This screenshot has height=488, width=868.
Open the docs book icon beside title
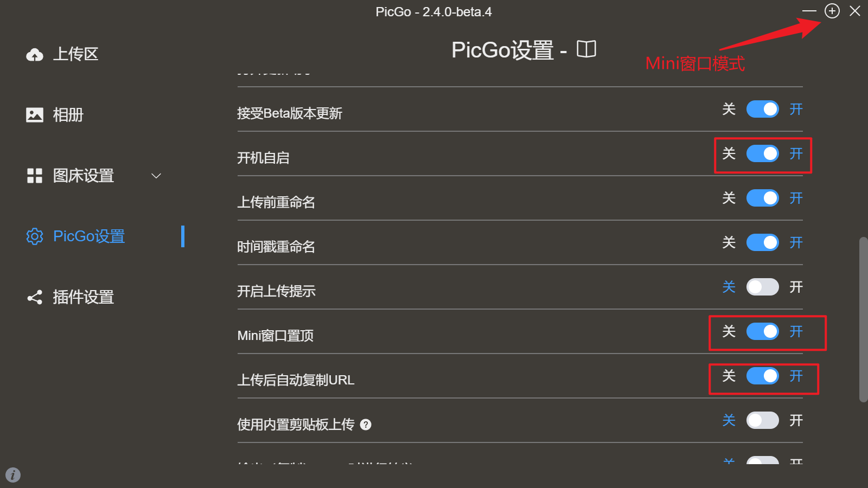tap(586, 49)
